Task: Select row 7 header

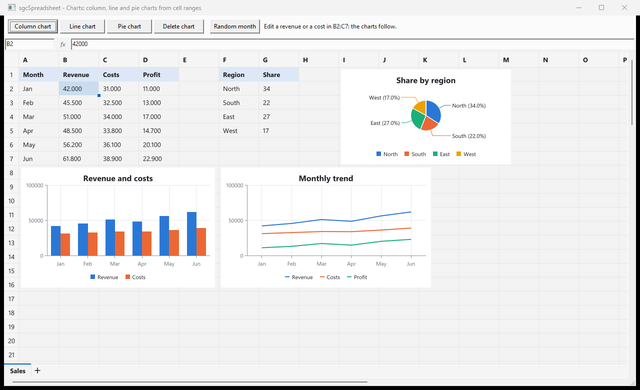Action: click(11, 159)
